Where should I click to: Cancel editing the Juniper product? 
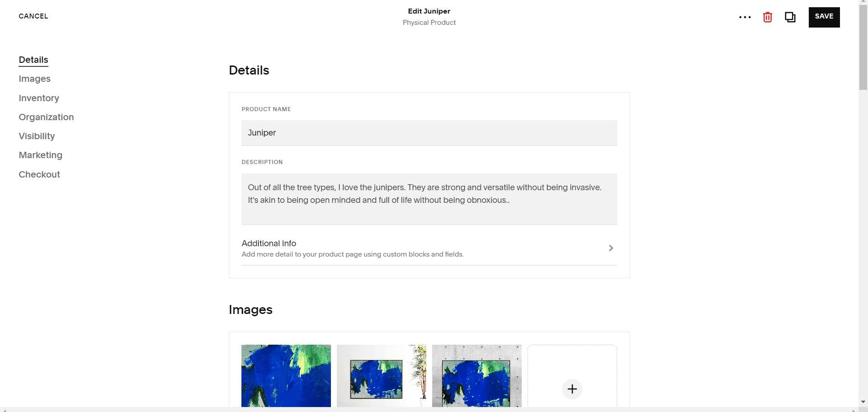33,16
